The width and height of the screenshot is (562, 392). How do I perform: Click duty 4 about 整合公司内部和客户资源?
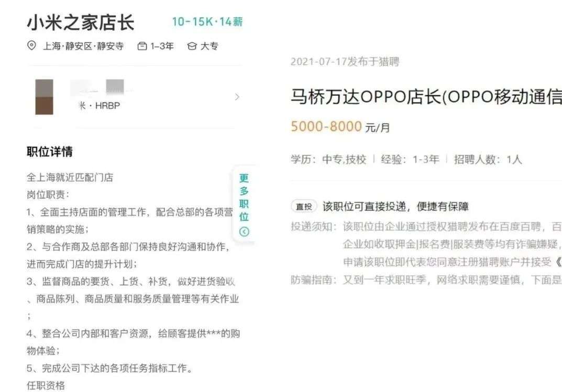click(134, 342)
